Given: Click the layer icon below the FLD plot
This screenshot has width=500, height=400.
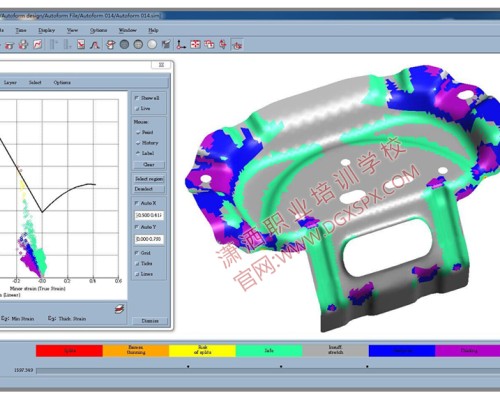Looking at the screenshot, I should tap(119, 309).
